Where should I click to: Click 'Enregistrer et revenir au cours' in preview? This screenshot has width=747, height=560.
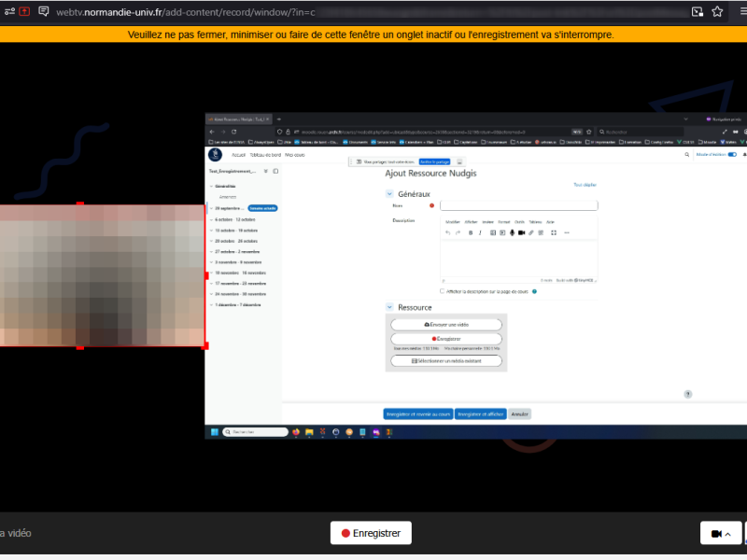pos(417,414)
